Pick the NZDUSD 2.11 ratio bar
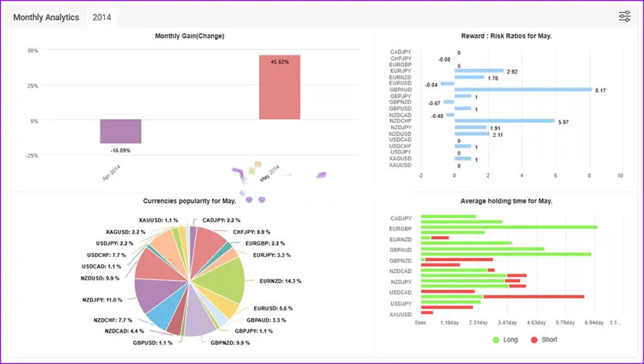644x364 pixels. pos(472,134)
